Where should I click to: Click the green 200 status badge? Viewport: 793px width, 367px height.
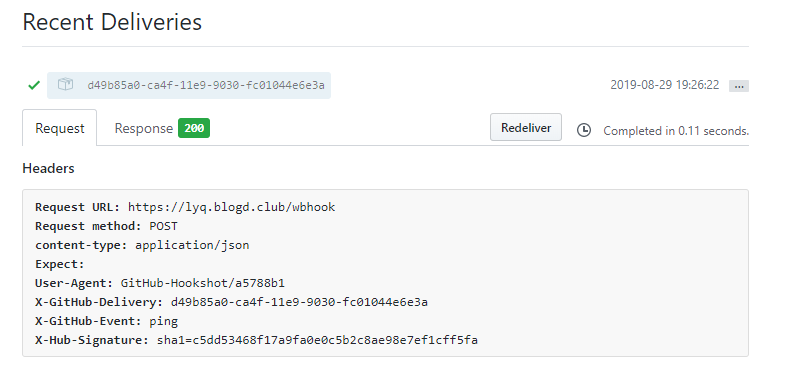coord(194,128)
